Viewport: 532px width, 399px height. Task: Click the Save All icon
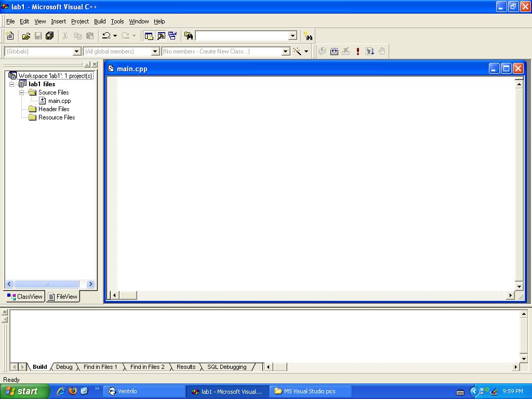coord(50,36)
